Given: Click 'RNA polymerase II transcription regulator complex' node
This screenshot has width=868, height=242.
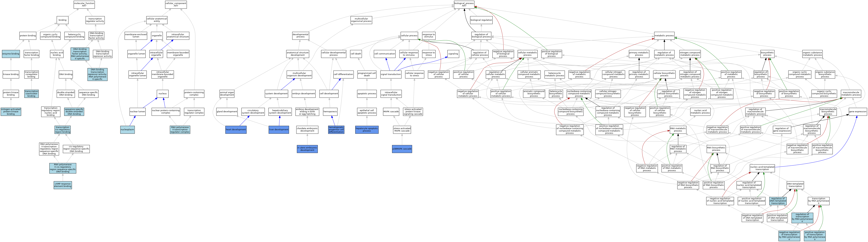Looking at the screenshot, I should (x=180, y=130).
